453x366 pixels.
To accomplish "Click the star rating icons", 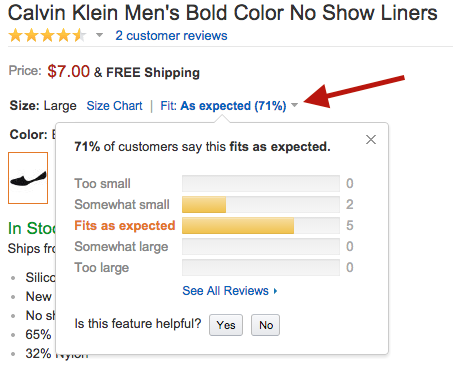I will click(47, 35).
